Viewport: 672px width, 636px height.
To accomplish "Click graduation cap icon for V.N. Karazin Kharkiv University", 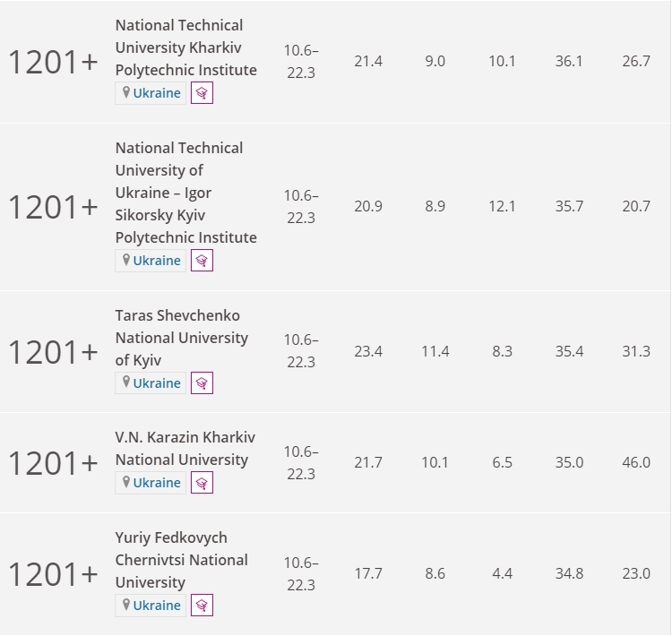I will point(202,483).
